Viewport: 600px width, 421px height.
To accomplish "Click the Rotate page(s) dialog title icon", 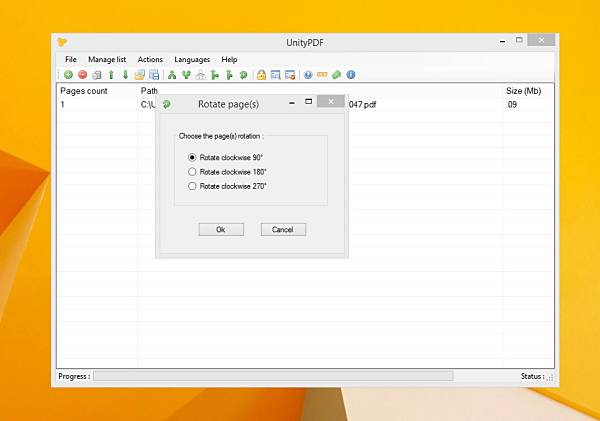I will click(x=166, y=104).
